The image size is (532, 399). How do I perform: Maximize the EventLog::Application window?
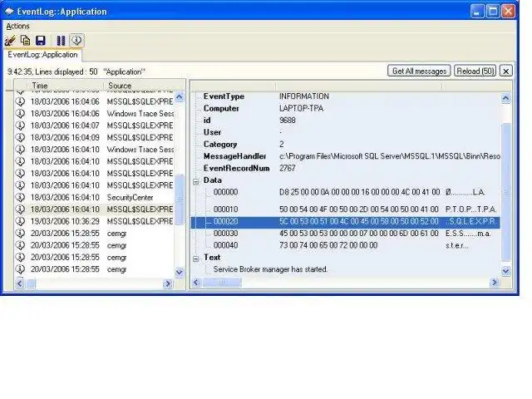point(492,12)
